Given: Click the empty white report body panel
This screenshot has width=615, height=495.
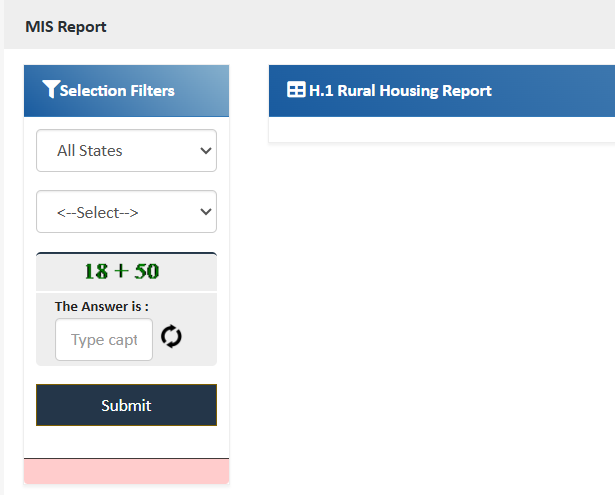Looking at the screenshot, I should click(441, 130).
